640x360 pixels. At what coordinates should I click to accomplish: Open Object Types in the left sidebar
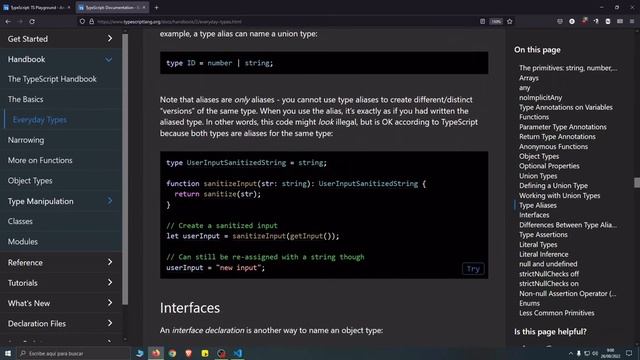[30, 181]
